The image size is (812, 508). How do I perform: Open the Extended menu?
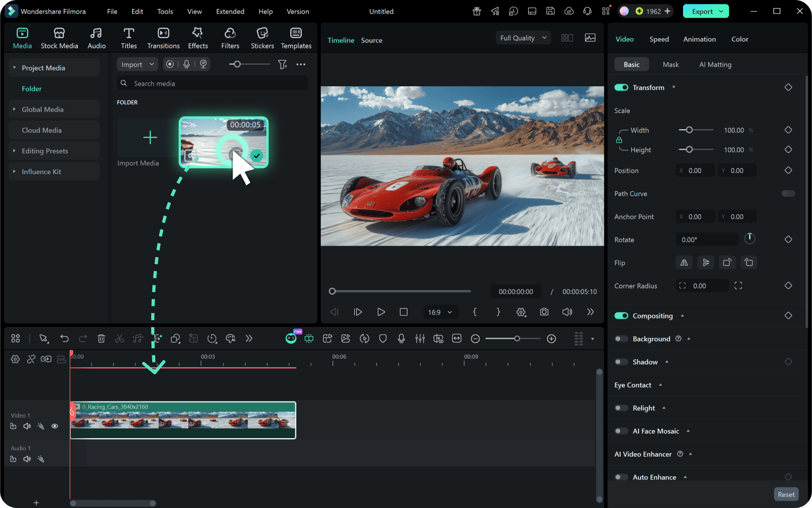pyautogui.click(x=230, y=11)
